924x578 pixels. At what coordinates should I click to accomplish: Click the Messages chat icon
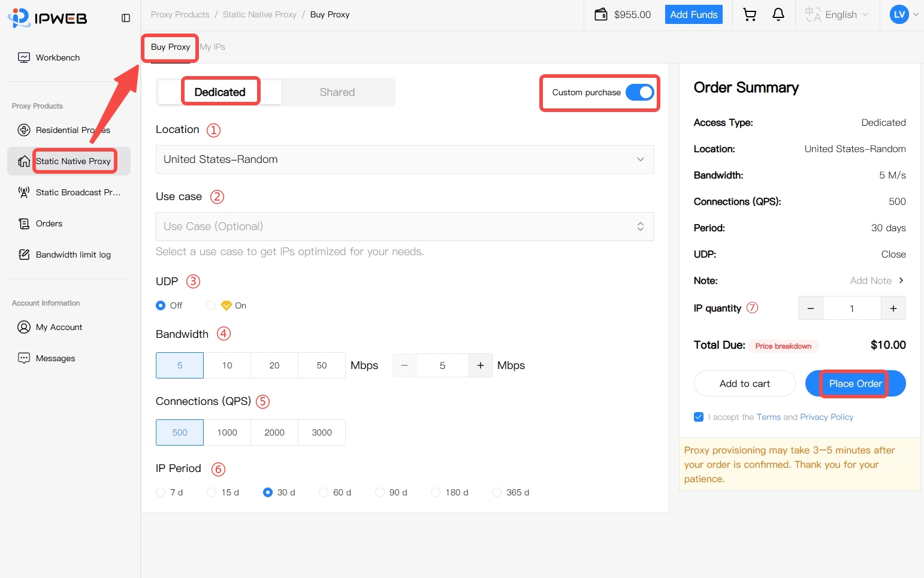pos(24,358)
